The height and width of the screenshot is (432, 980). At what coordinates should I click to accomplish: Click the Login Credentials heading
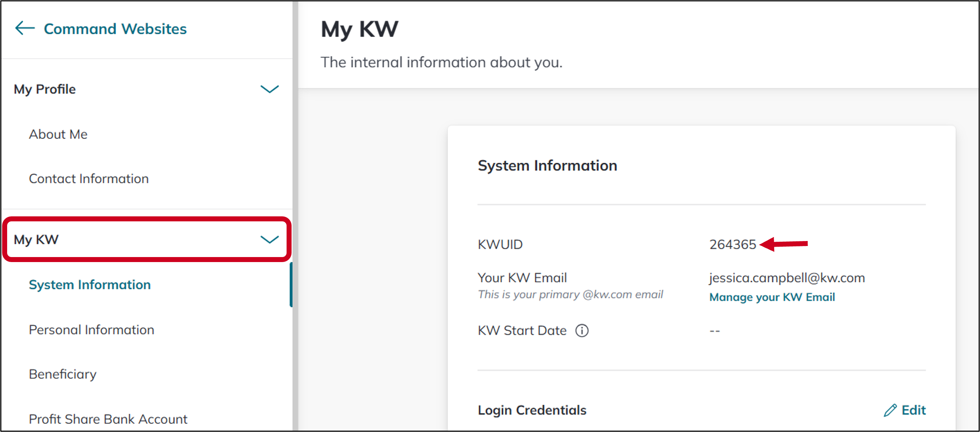(532, 410)
